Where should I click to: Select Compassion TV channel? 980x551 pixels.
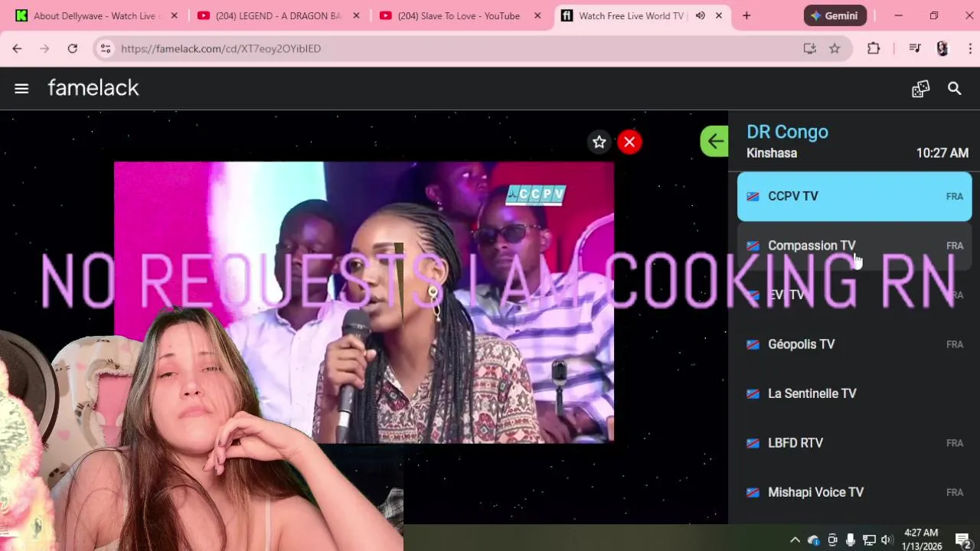(854, 246)
